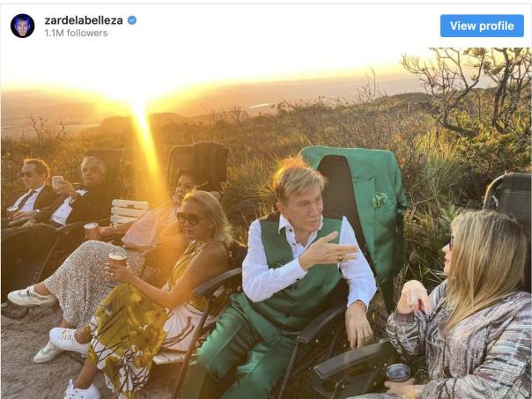Click the zardelabelleza profile avatar
The width and height of the screenshot is (532, 399).
pos(23,26)
